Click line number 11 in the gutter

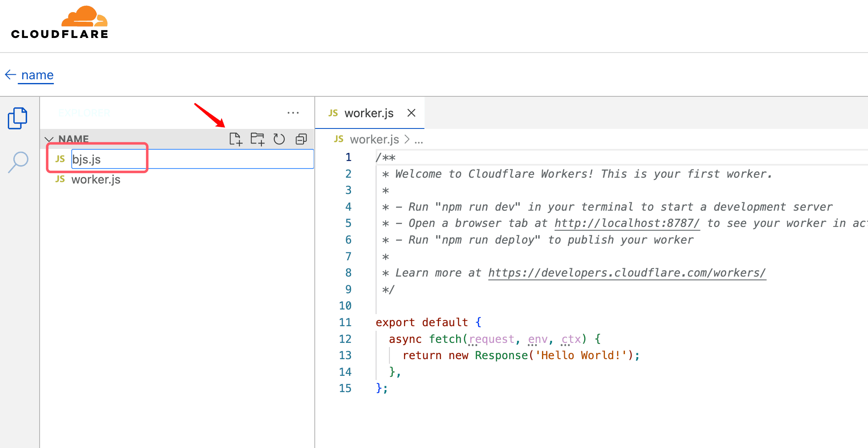pyautogui.click(x=345, y=322)
